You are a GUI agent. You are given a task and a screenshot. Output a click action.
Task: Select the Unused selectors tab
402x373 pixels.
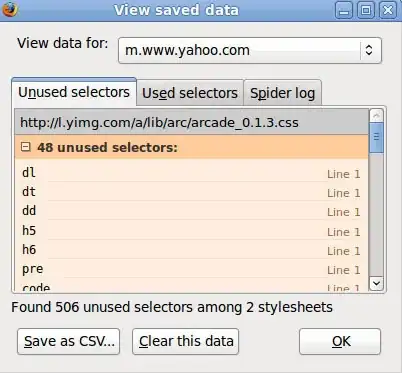coord(74,92)
